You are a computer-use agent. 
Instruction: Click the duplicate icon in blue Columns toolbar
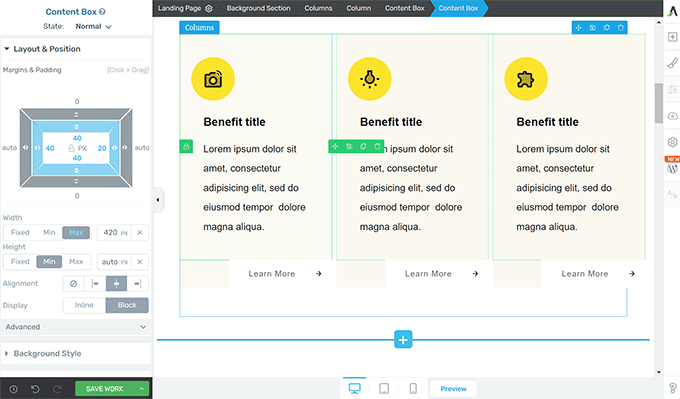click(x=607, y=27)
